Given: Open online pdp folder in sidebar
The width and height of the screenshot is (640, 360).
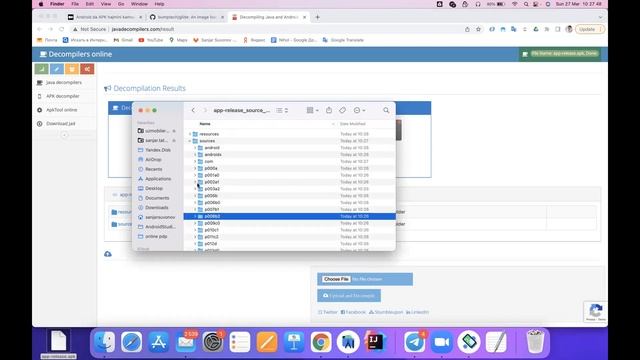Looking at the screenshot, I should point(156,236).
